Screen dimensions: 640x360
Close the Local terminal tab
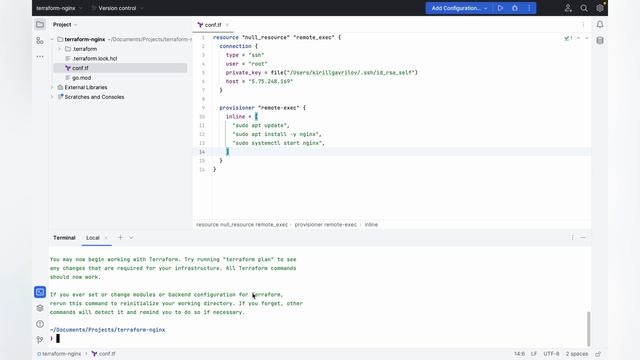106,238
